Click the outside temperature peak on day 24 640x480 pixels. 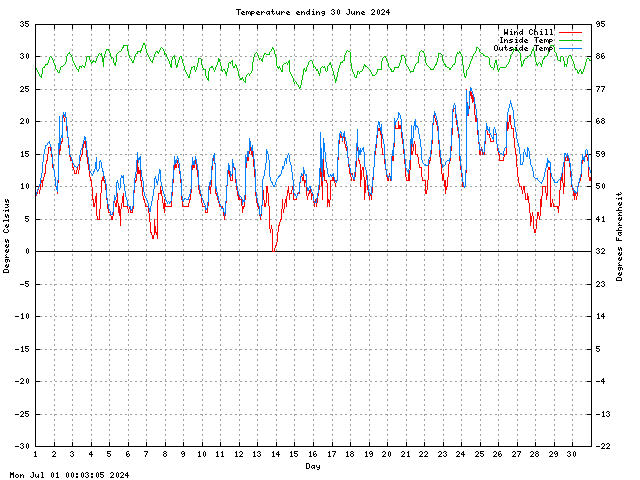(x=471, y=88)
